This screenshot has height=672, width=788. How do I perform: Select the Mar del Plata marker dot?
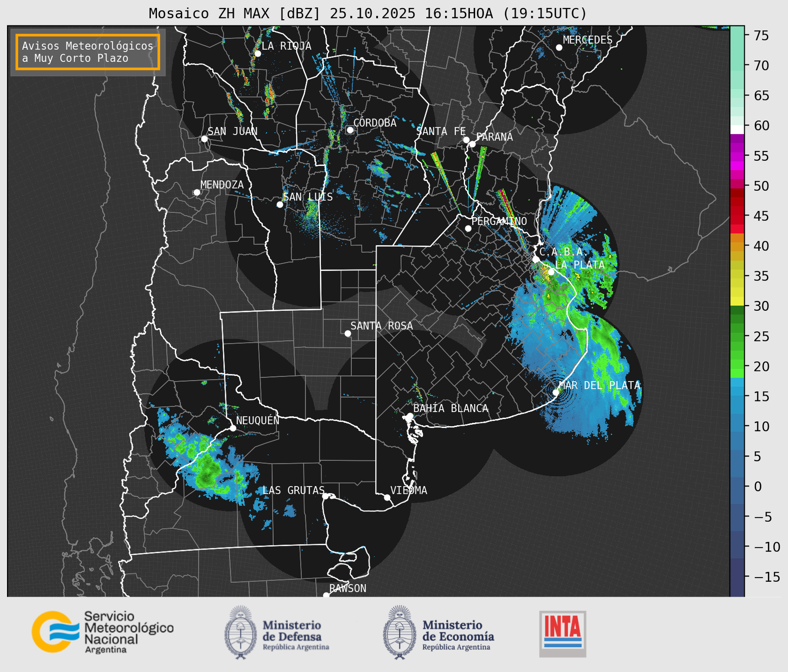[x=556, y=393]
